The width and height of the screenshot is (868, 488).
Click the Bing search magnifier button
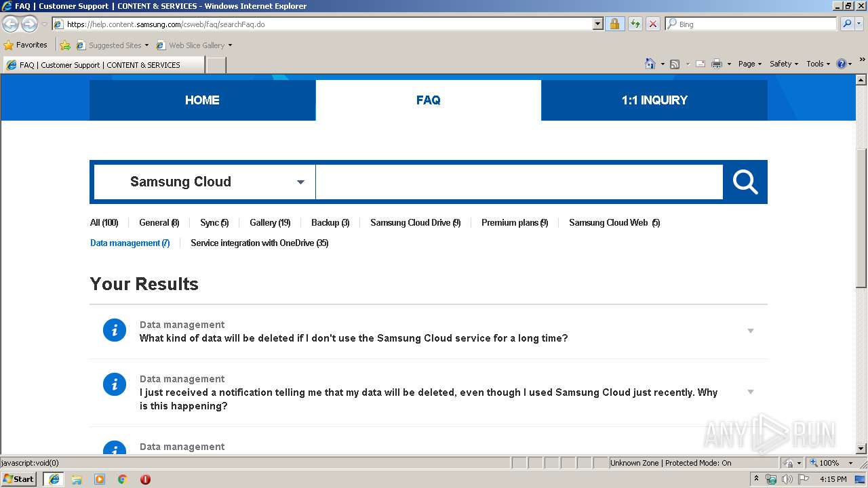pos(847,24)
